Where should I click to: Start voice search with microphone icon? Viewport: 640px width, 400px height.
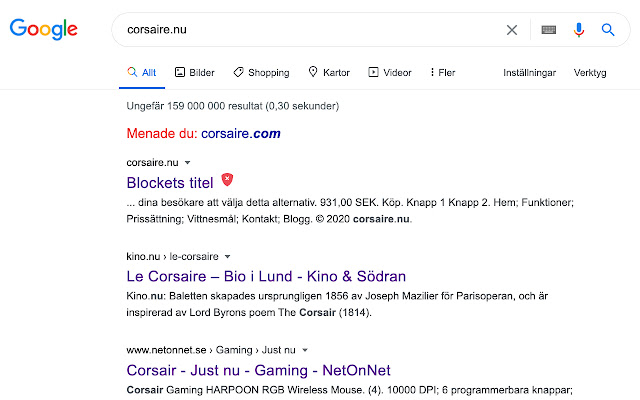point(578,30)
